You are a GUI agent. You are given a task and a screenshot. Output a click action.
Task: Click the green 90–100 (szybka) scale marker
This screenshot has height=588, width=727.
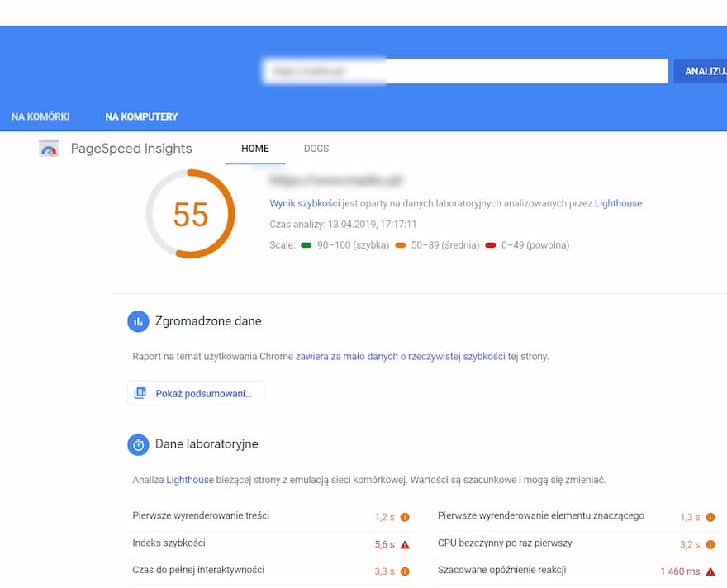click(x=306, y=245)
